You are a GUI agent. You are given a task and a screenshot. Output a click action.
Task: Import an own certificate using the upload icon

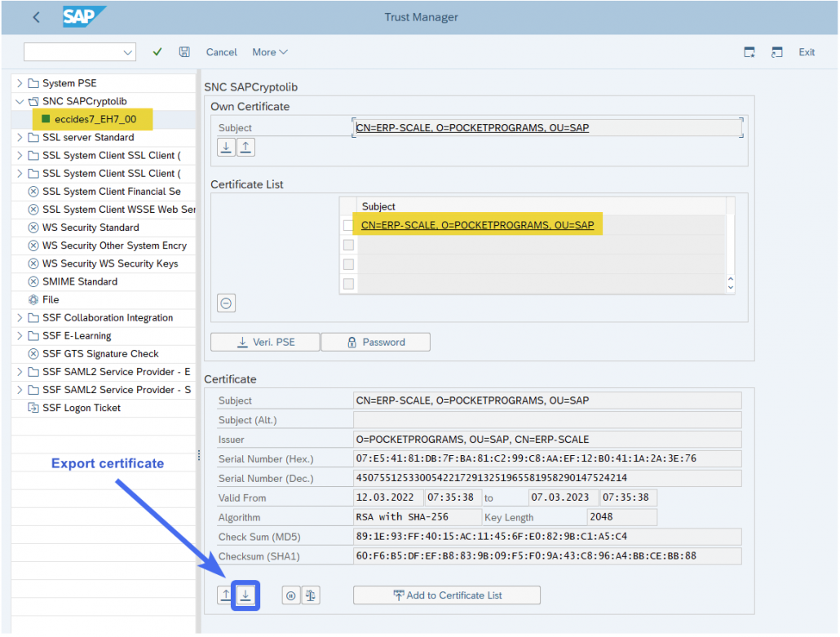pyautogui.click(x=246, y=147)
